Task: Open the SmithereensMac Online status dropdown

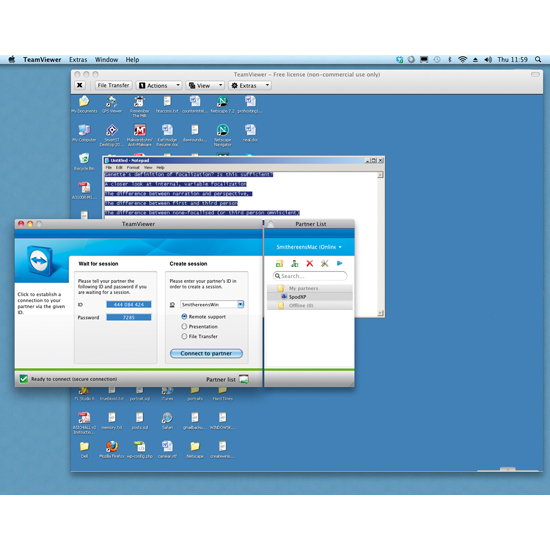Action: [309, 247]
